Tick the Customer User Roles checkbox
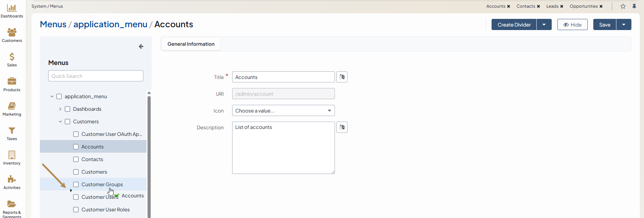Image resolution: width=644 pixels, height=218 pixels. click(76, 210)
